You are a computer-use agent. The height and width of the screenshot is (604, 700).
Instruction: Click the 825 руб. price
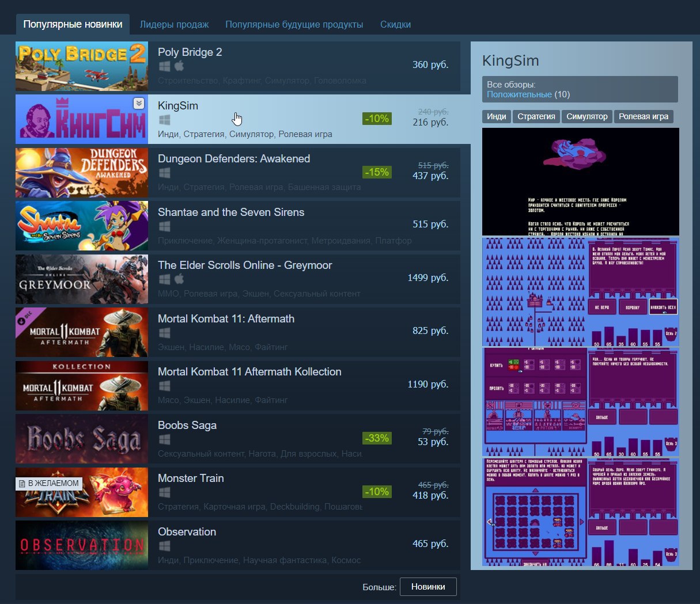pyautogui.click(x=430, y=331)
